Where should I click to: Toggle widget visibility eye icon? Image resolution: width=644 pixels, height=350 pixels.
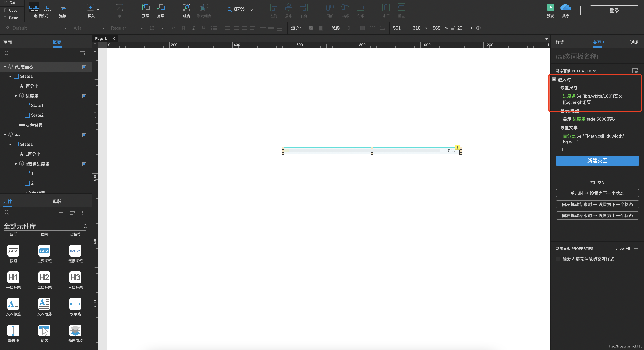[478, 28]
